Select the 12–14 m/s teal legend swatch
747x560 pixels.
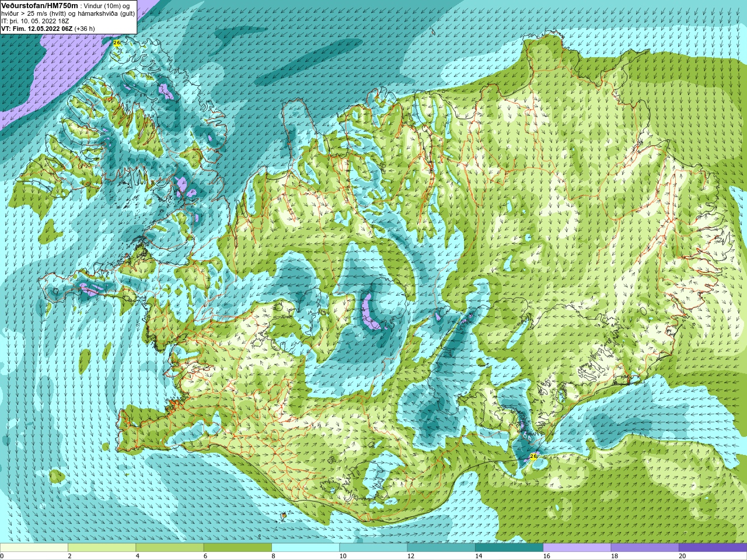pos(441,548)
